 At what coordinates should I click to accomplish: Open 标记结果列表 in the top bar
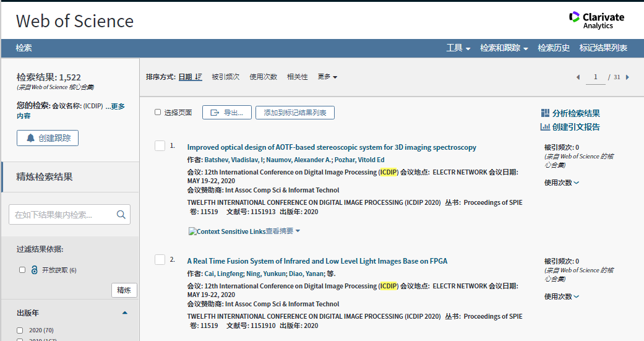click(x=603, y=48)
